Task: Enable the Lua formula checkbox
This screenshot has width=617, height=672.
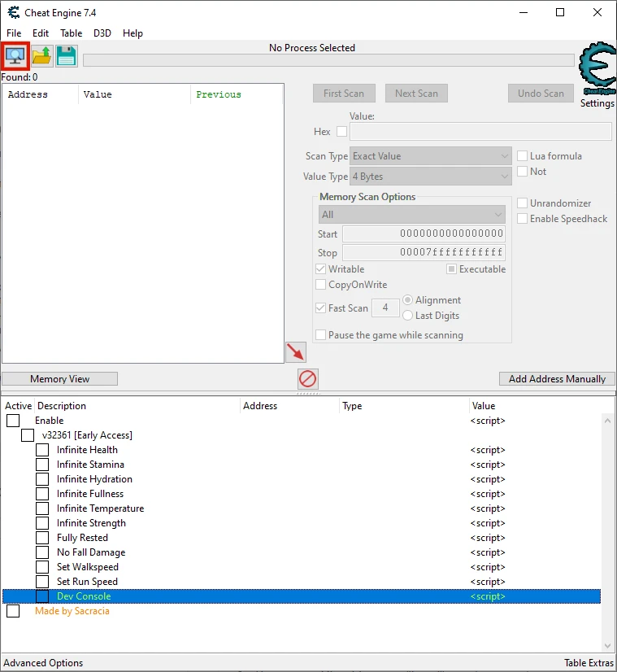Action: tap(523, 156)
